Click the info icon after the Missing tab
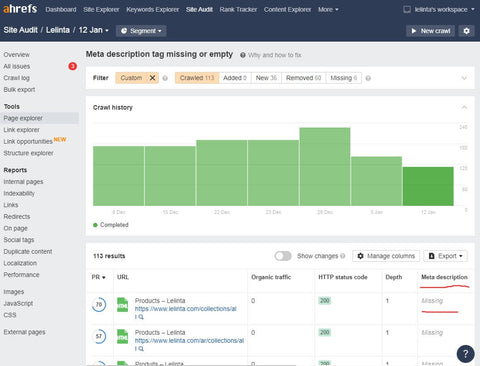Viewport: 480px width, 366px height. 368,78
